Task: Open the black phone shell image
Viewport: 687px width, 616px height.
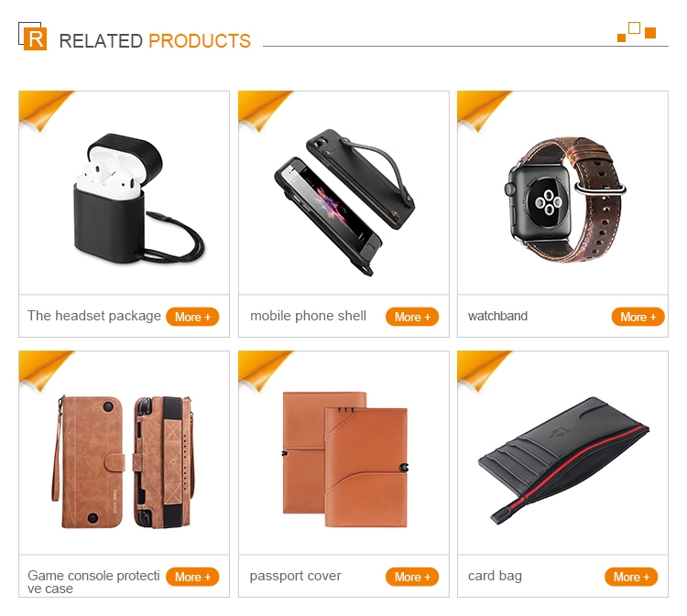Action: (x=343, y=202)
